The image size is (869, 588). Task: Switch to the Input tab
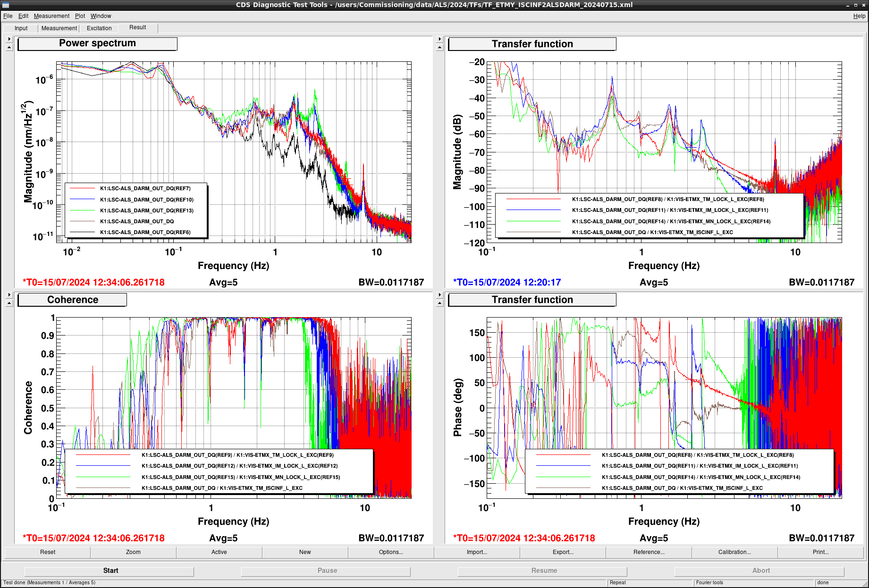click(x=21, y=28)
